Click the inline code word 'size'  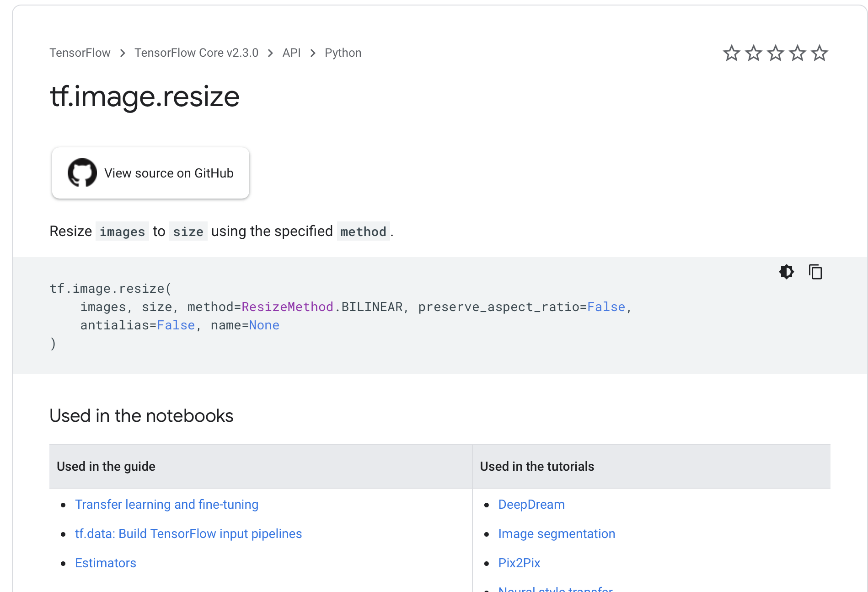[x=188, y=231]
